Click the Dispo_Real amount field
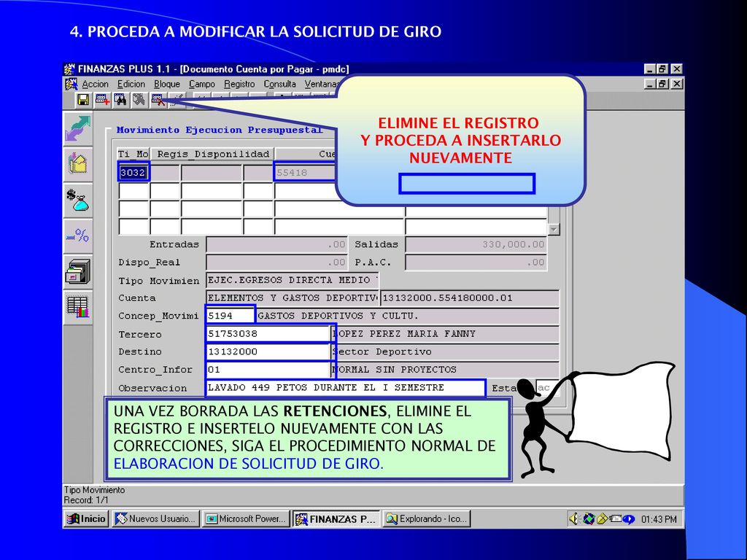The image size is (747, 560). pyautogui.click(x=276, y=262)
